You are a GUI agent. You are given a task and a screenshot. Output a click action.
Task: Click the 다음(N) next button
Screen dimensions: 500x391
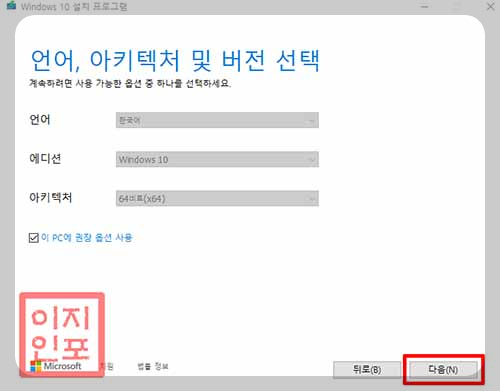tap(443, 370)
